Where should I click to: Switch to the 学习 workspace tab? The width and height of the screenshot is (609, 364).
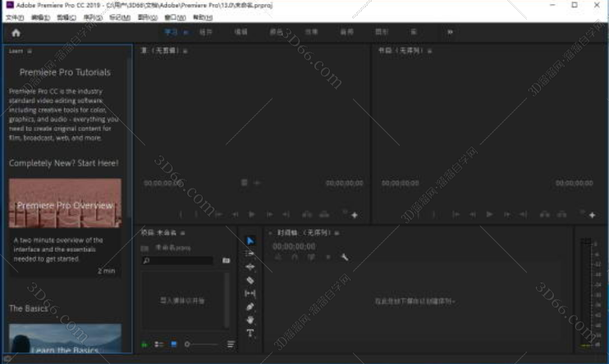click(171, 32)
